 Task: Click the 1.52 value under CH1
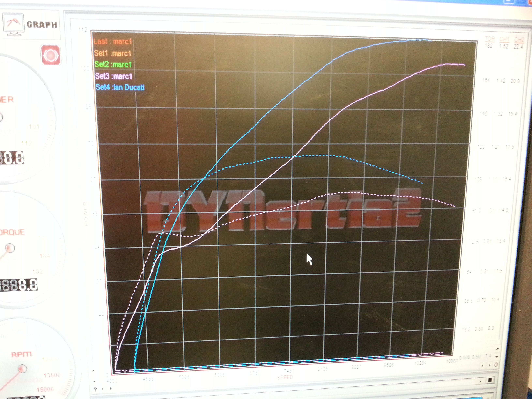pyautogui.click(x=504, y=46)
